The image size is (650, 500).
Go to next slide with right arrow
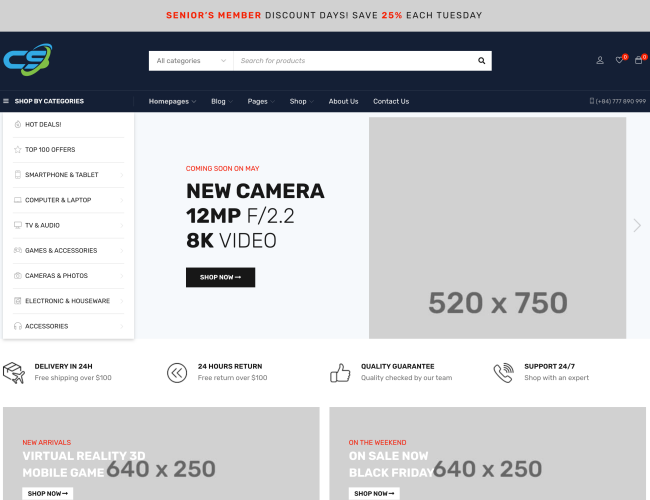tap(637, 226)
